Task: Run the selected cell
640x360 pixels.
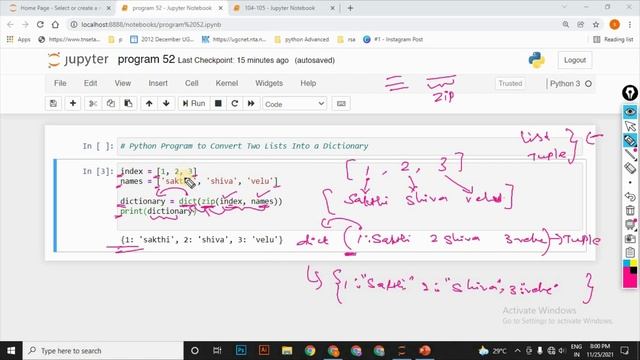Action: (194, 104)
